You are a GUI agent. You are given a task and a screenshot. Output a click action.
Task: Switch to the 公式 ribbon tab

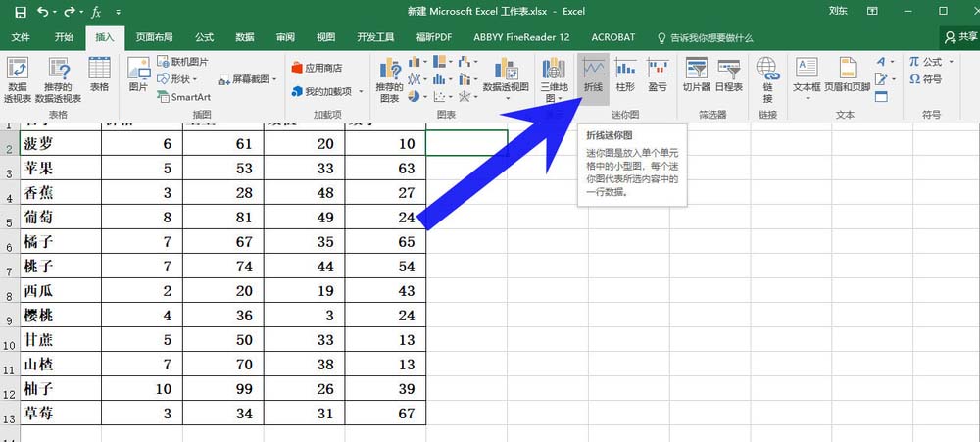(x=205, y=37)
